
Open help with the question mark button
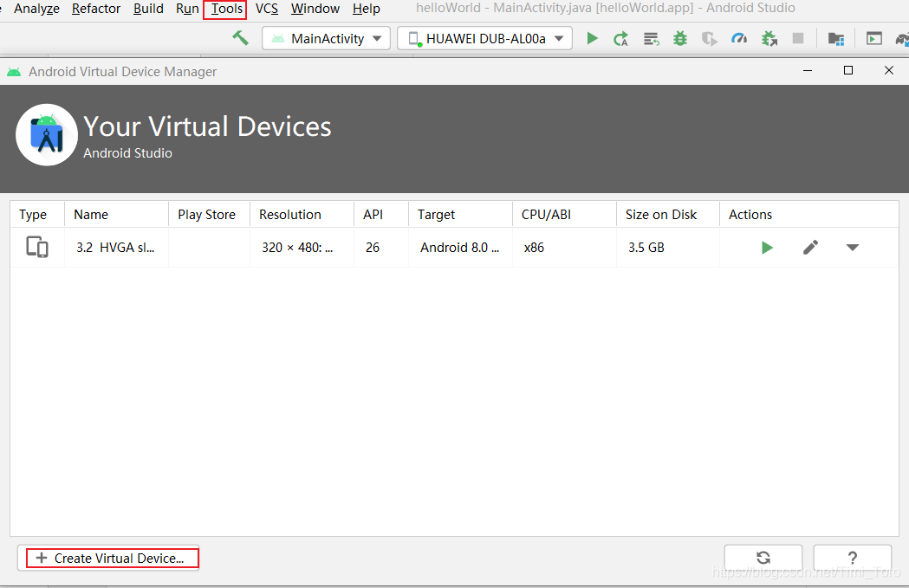852,558
